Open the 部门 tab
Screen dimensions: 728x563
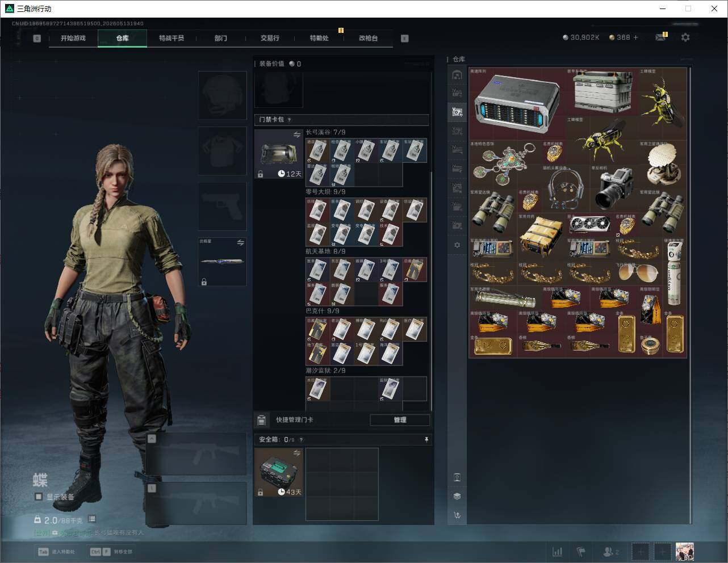tap(221, 38)
